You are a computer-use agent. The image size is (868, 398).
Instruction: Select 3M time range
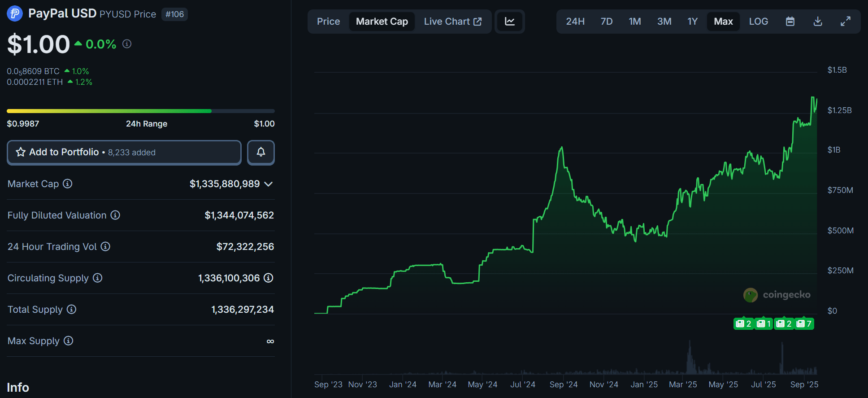tap(664, 22)
